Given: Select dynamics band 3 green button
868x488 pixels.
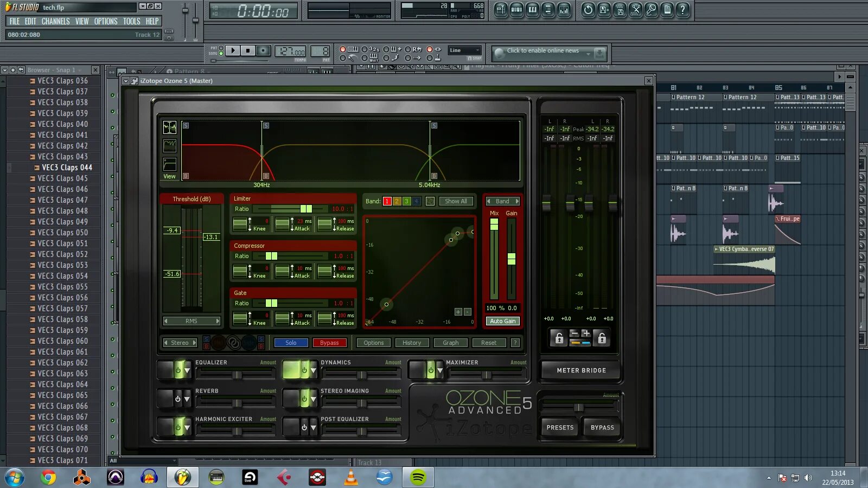Looking at the screenshot, I should pyautogui.click(x=406, y=201).
